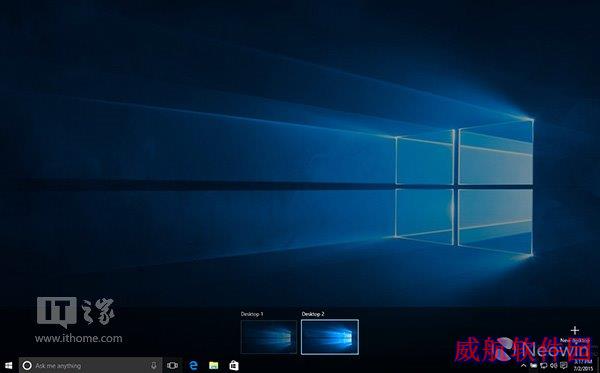Open the volume tray icon
The width and height of the screenshot is (600, 373).
[553, 366]
